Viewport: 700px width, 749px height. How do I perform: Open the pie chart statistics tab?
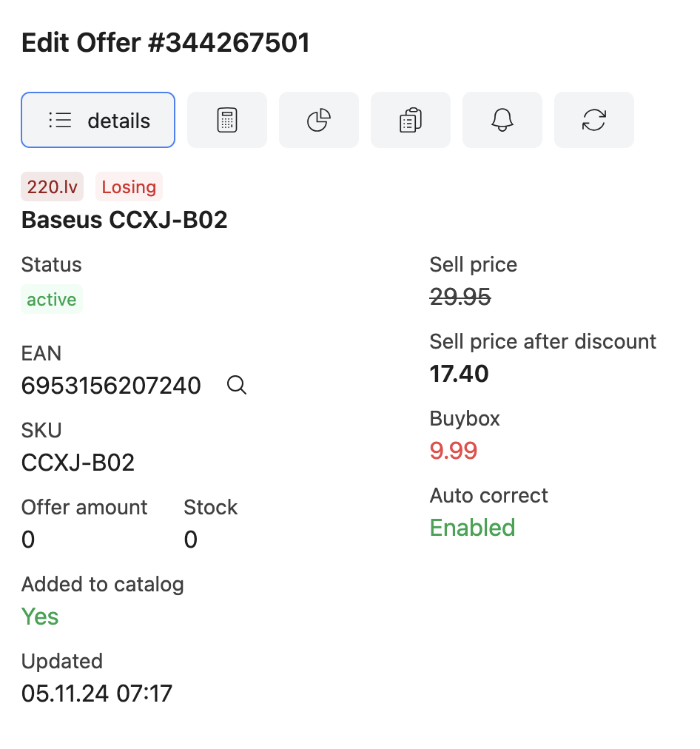click(x=319, y=119)
